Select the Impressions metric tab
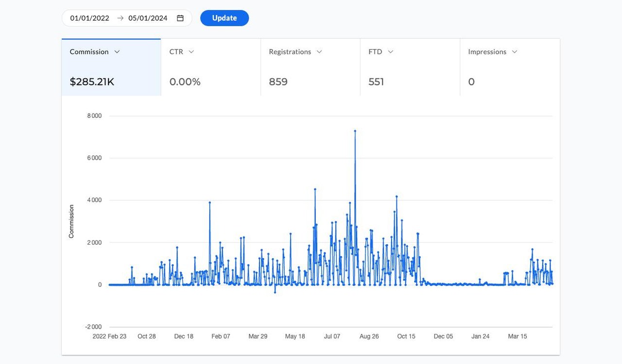 pos(510,67)
